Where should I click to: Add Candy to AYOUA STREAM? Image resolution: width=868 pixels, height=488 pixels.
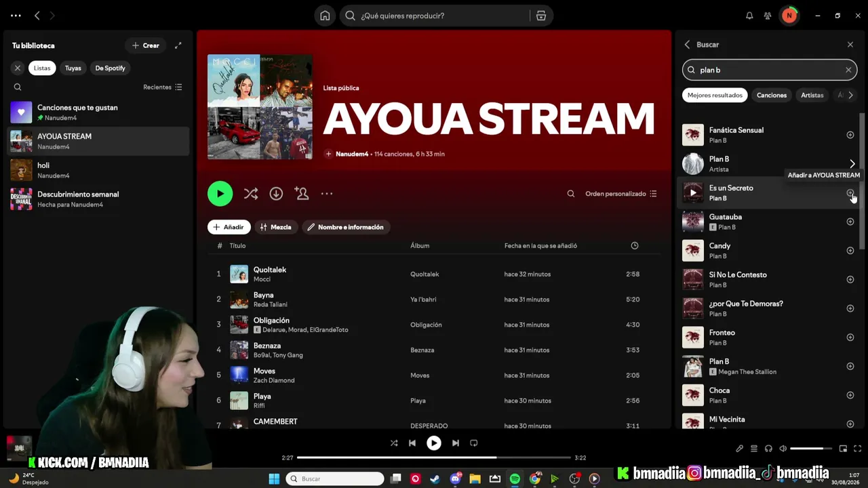coord(850,251)
